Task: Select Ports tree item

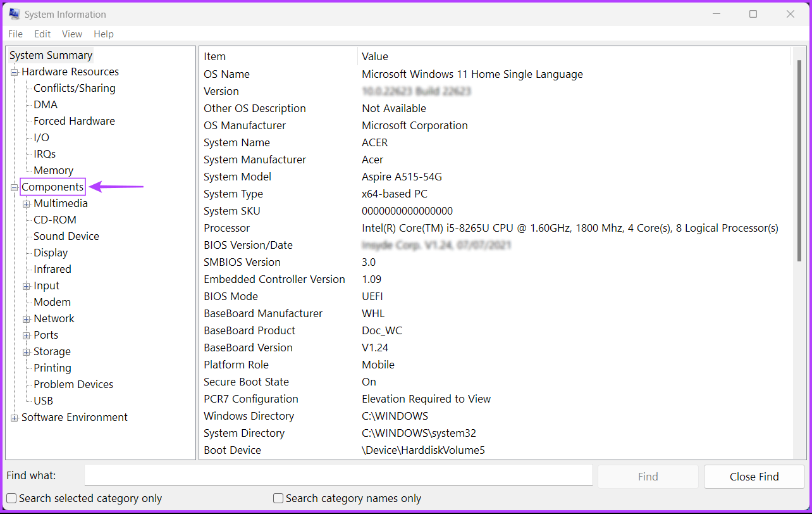Action: click(x=46, y=335)
